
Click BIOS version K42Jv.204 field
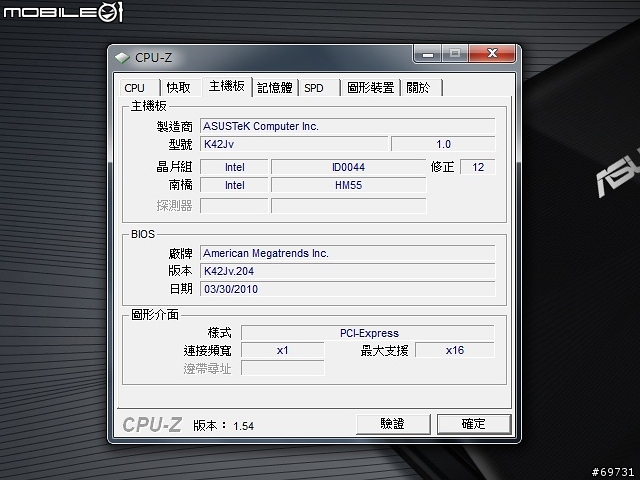[347, 271]
